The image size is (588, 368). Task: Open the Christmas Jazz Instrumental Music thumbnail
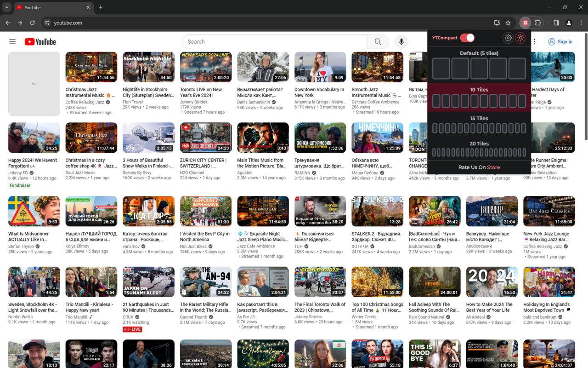click(x=91, y=67)
